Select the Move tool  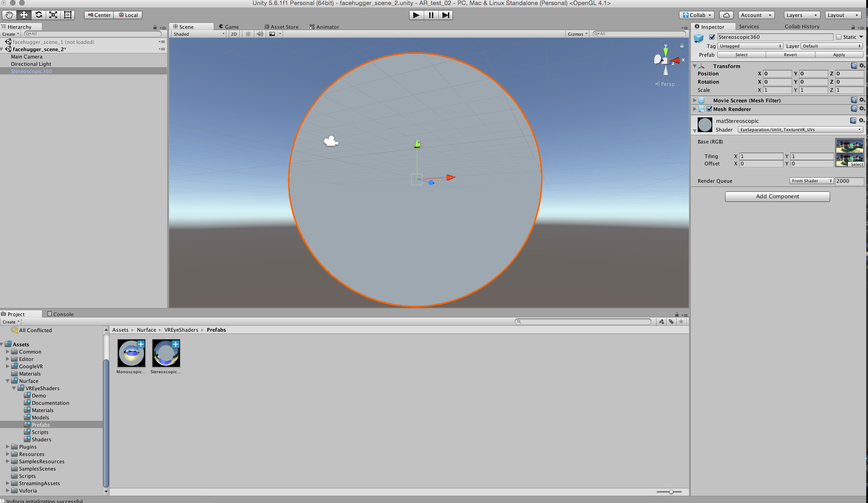pos(24,15)
